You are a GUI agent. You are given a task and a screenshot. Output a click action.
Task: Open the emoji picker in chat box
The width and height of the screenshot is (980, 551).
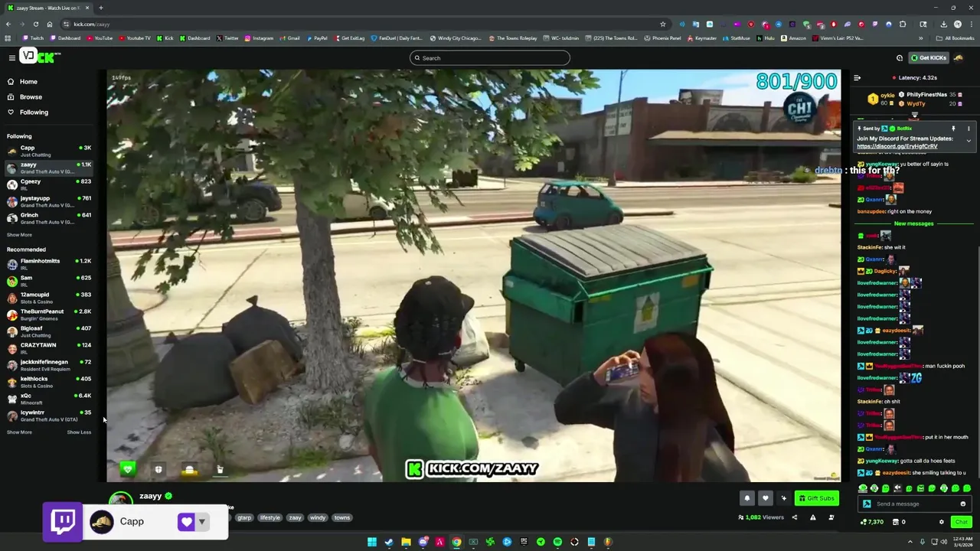(x=962, y=504)
